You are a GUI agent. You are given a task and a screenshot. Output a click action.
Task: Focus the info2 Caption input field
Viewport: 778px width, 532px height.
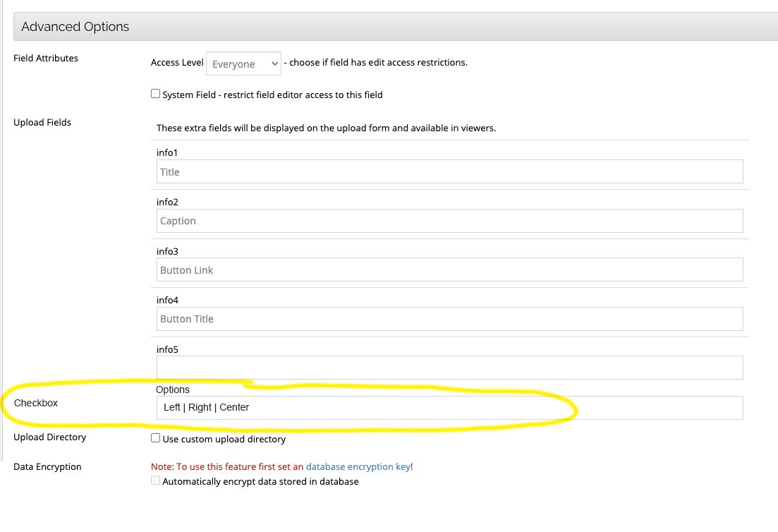[x=449, y=221]
